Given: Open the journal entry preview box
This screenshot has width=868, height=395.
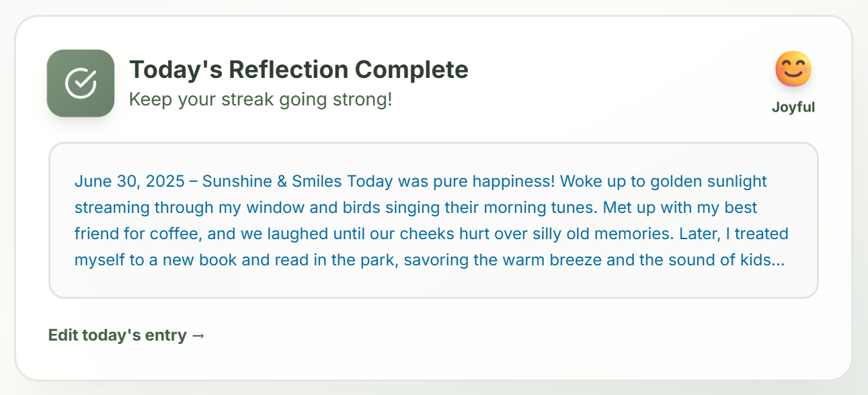Looking at the screenshot, I should click(x=434, y=220).
